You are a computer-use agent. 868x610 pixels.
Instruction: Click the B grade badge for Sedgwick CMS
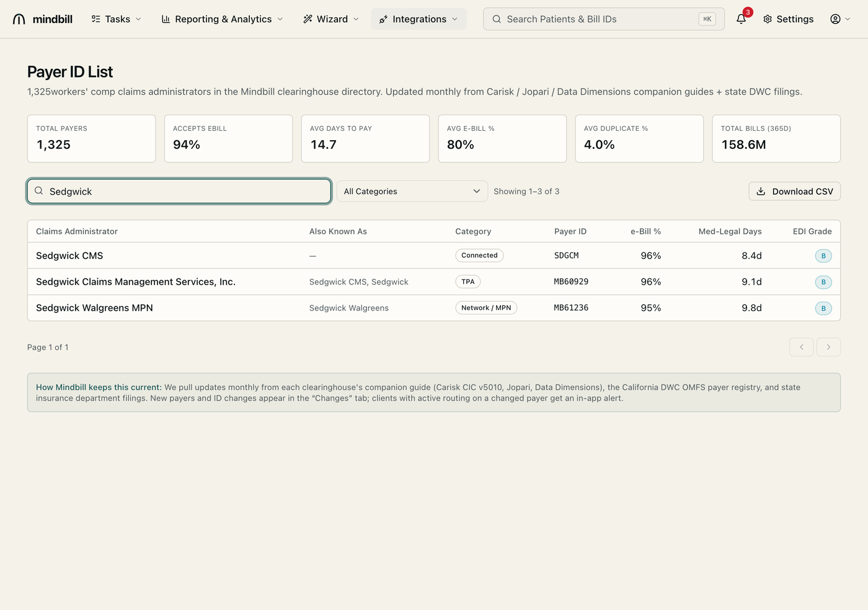823,255
